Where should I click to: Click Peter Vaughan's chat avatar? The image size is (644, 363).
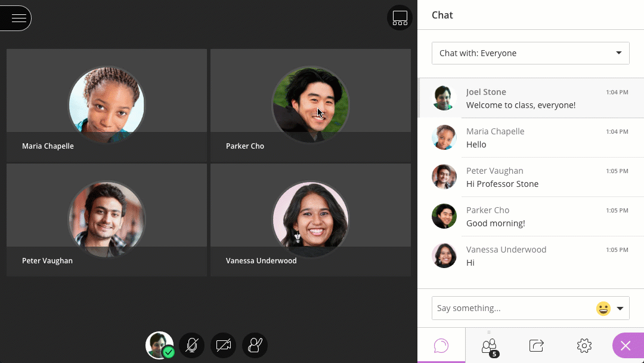point(444,177)
